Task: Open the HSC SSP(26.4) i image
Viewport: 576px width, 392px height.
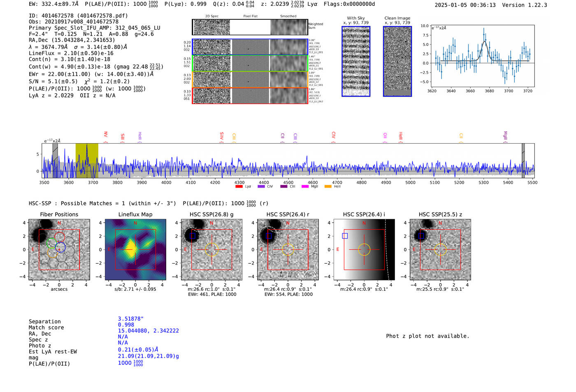Action: tap(364, 250)
